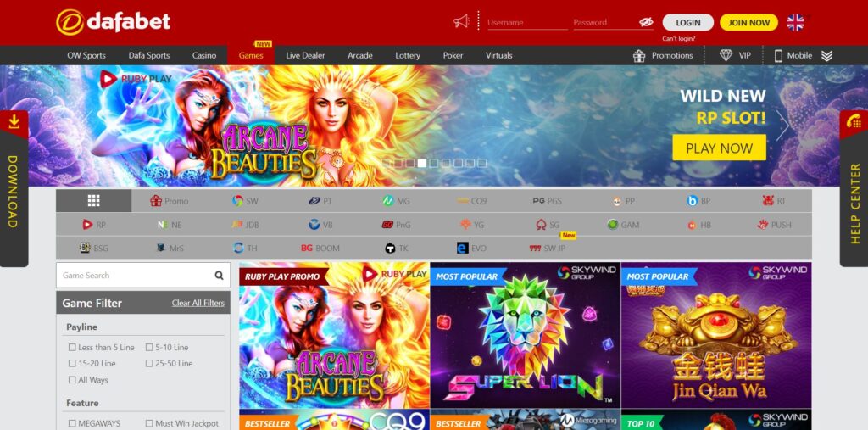Toggle password visibility eye icon
The width and height of the screenshot is (868, 430).
tap(646, 22)
